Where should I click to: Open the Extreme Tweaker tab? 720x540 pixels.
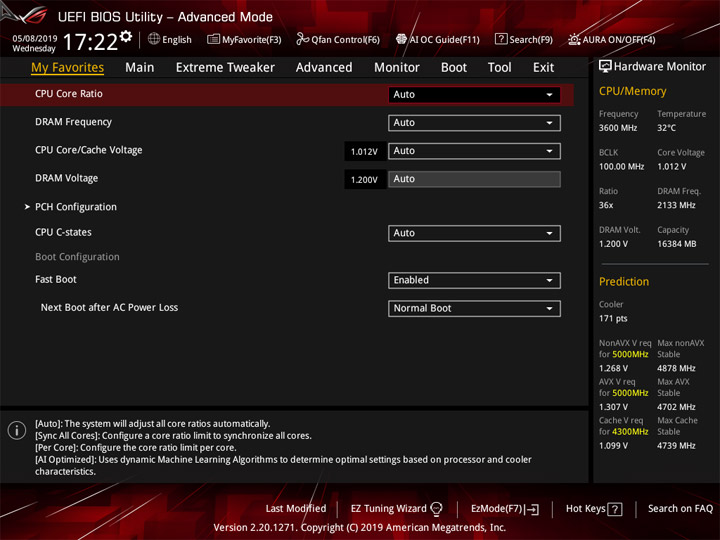tap(225, 68)
